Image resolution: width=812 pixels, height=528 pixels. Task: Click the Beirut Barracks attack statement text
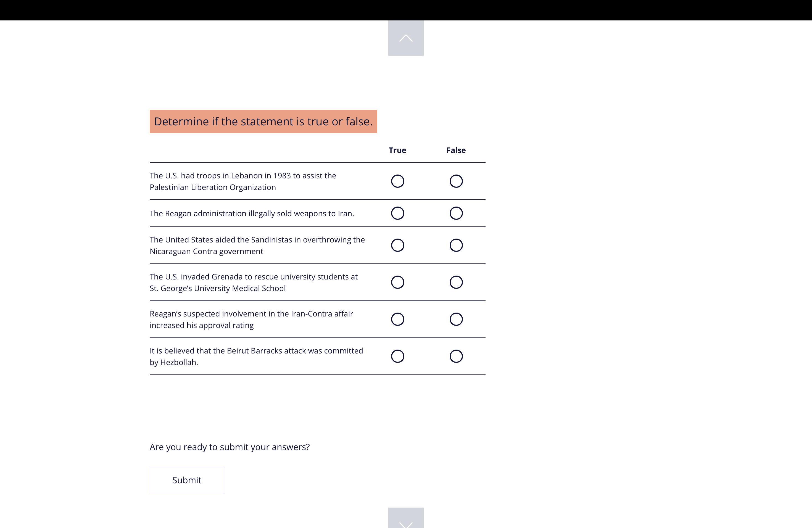(256, 356)
